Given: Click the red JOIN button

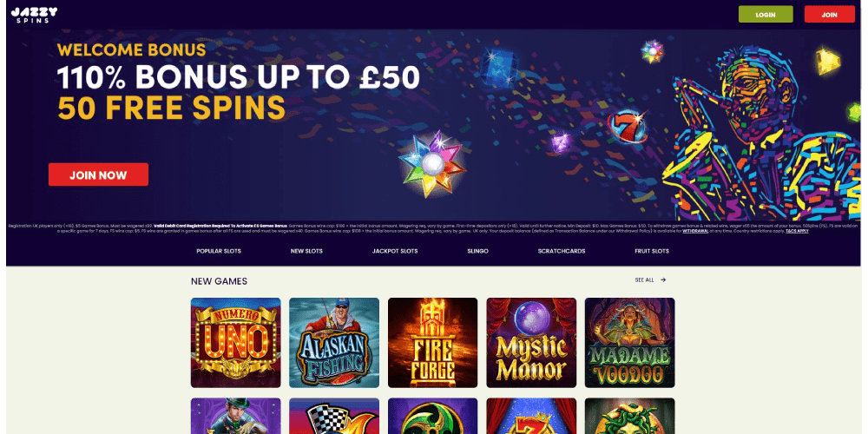Looking at the screenshot, I should tap(829, 15).
